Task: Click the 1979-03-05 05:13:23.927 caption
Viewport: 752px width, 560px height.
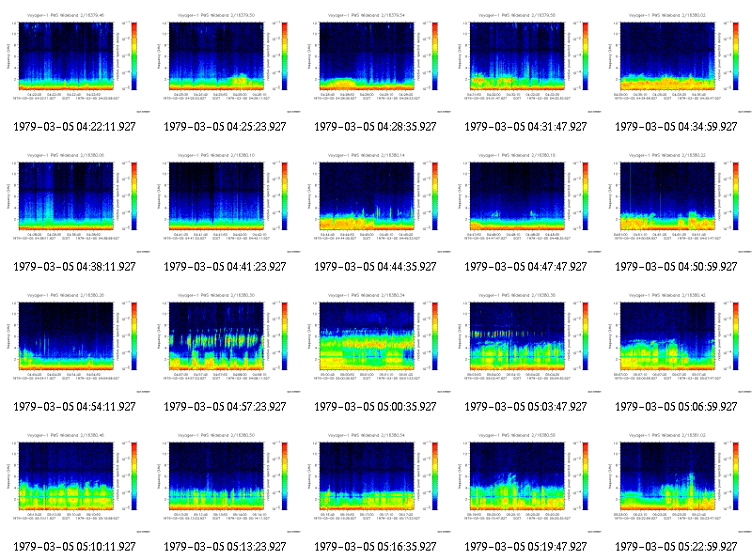Action: tap(225, 547)
